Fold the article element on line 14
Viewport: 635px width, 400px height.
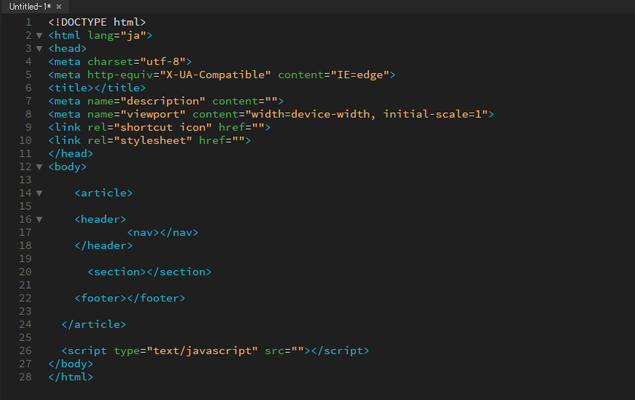39,193
